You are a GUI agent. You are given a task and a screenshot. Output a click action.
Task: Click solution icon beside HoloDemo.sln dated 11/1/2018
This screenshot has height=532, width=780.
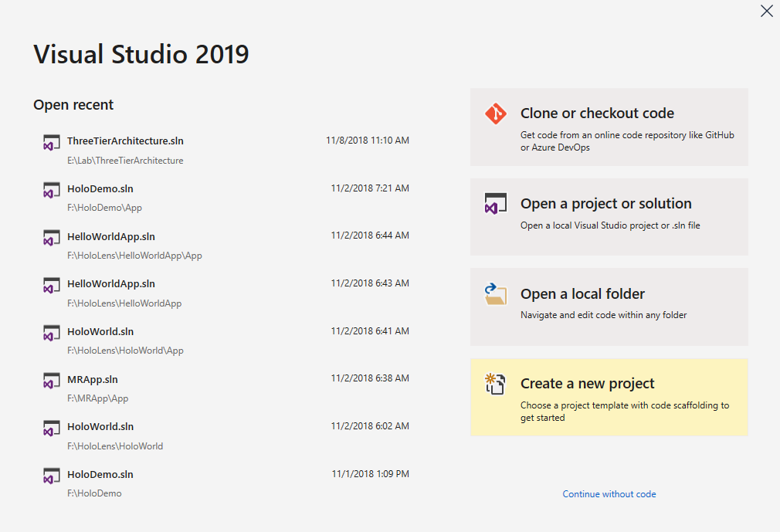pos(51,476)
